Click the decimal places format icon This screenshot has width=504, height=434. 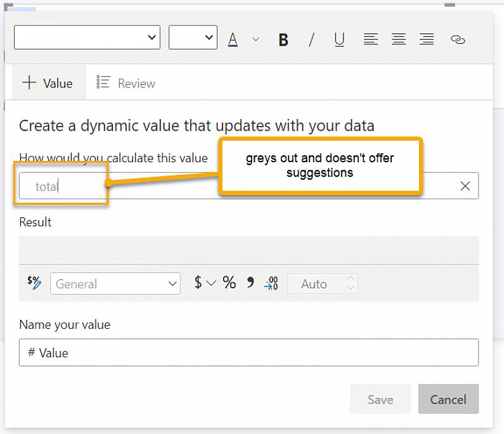[x=271, y=283]
